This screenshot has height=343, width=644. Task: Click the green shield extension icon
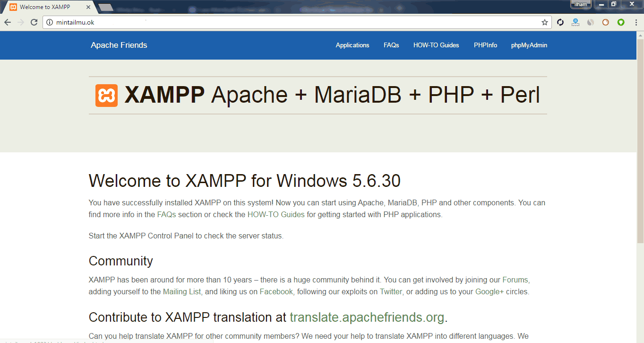621,22
